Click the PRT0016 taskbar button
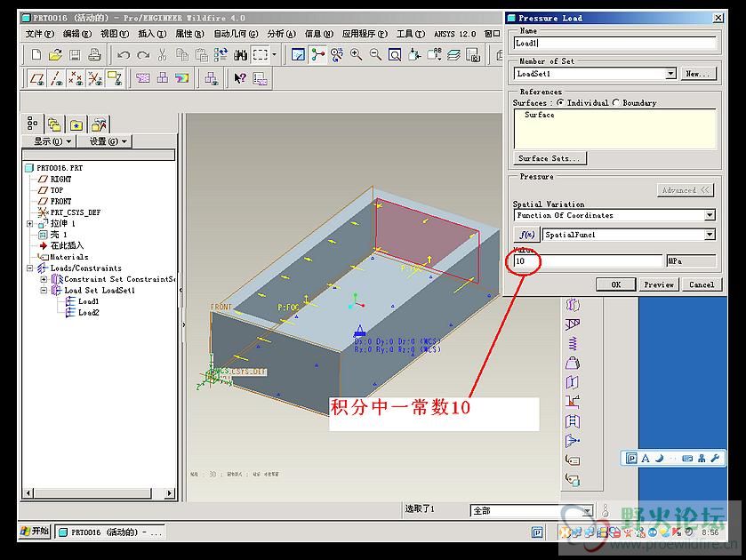This screenshot has height=560, width=746. [x=110, y=532]
